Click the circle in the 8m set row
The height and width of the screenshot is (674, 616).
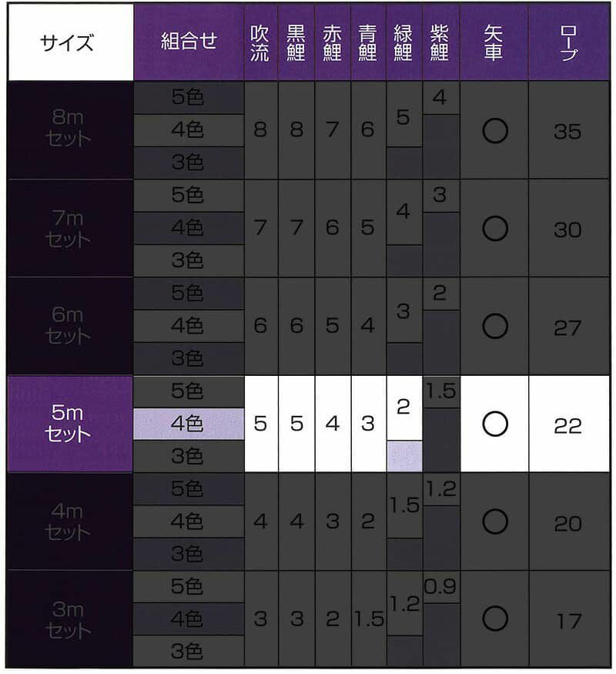[x=494, y=131]
